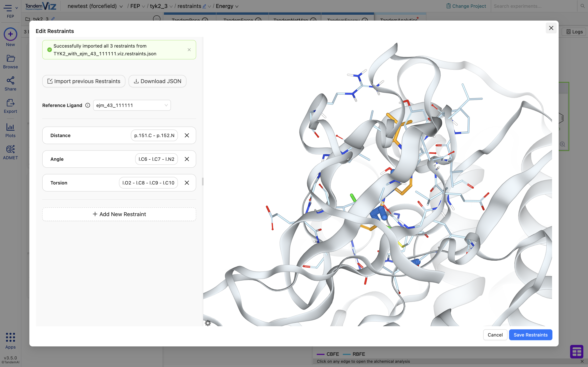Click Download JSON button
588x367 pixels.
click(157, 81)
